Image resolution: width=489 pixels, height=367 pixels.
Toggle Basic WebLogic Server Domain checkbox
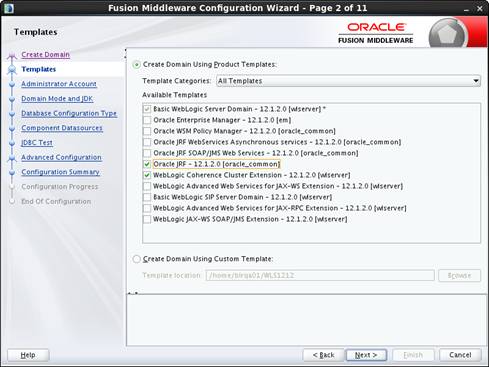tap(147, 109)
